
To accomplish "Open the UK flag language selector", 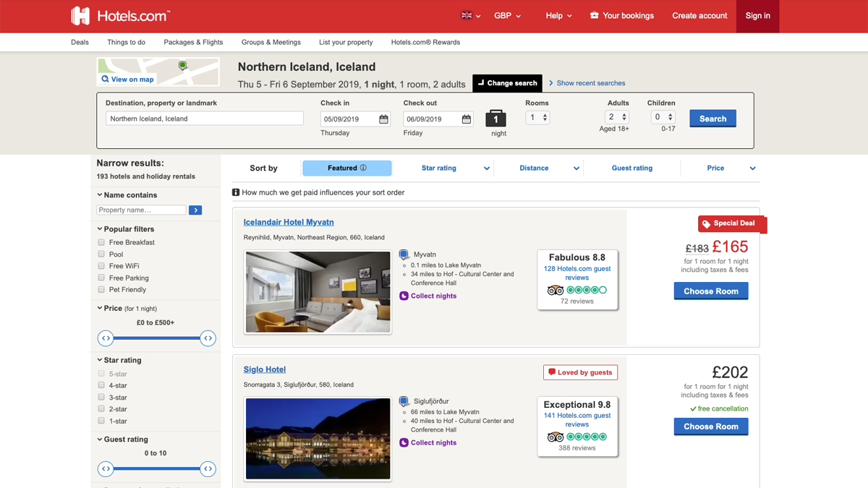I will [470, 15].
